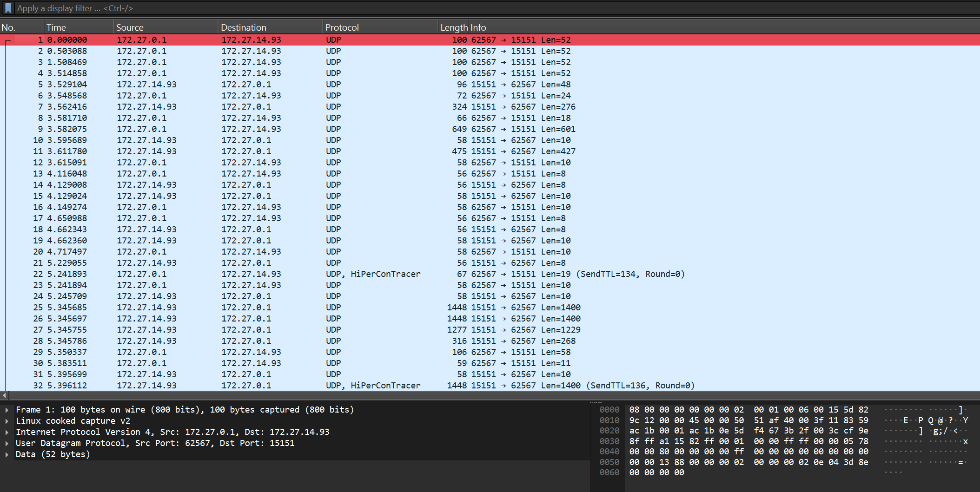Select packet 7 with Len=276

(x=490, y=107)
